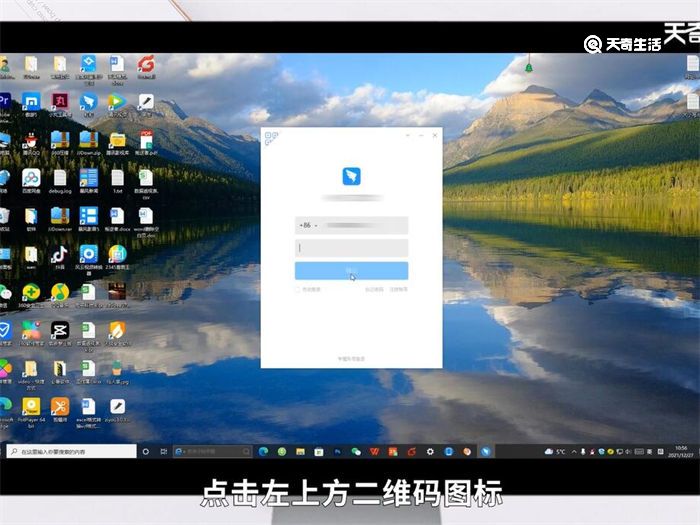
Task: Launch PotPlayer 64 bit from desktop
Action: 31,406
